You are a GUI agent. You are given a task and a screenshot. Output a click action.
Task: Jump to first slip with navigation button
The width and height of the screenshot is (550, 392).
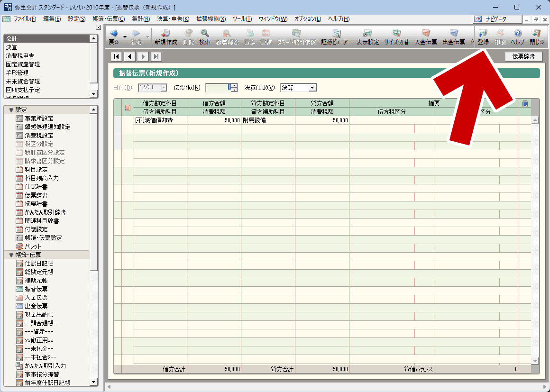point(116,57)
